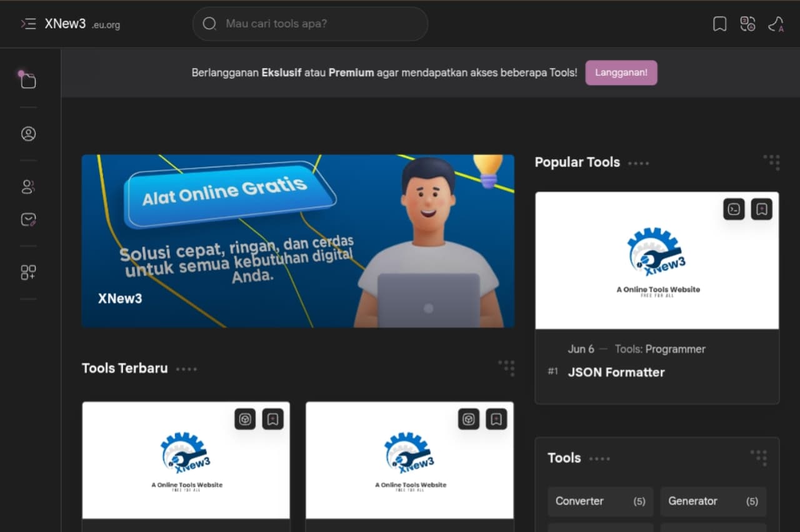Open the profile icon in left sidebar
This screenshot has height=532, width=800.
click(x=28, y=134)
